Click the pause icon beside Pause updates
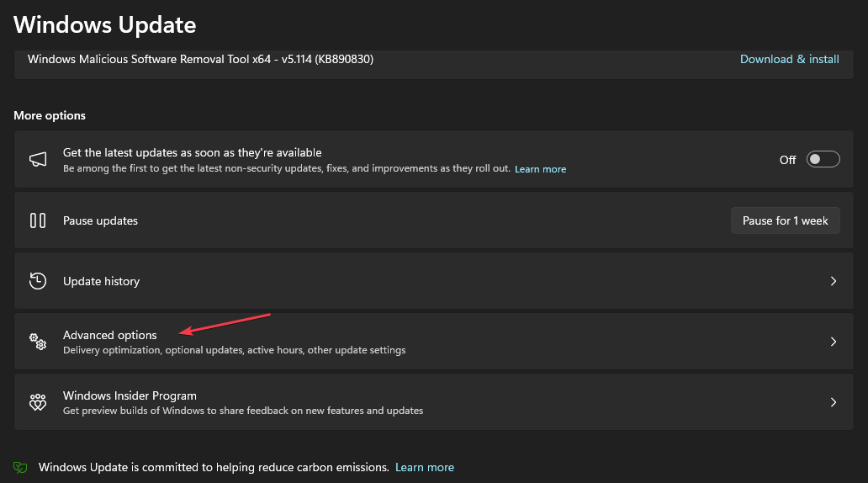 (38, 220)
